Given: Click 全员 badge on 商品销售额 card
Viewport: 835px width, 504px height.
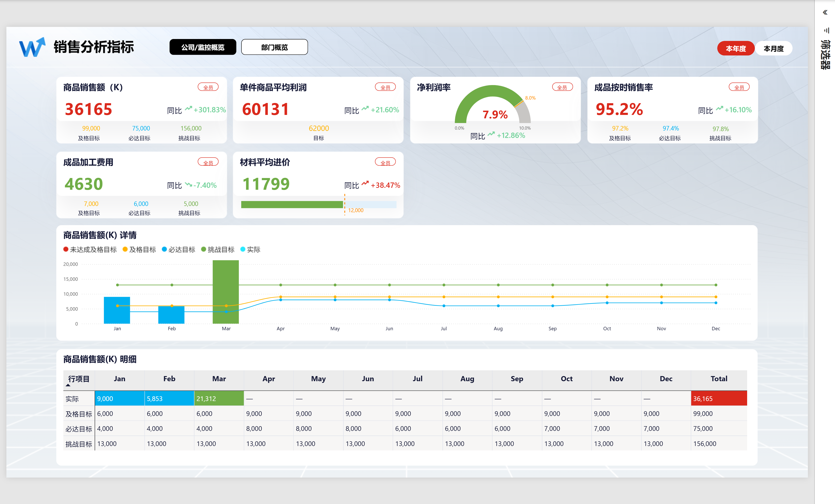Looking at the screenshot, I should click(x=208, y=87).
